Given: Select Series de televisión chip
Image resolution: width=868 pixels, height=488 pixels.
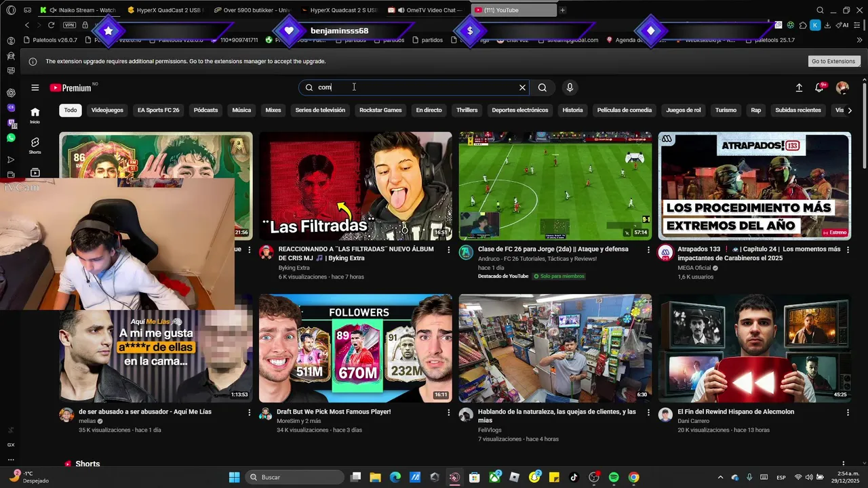Looking at the screenshot, I should pyautogui.click(x=320, y=110).
